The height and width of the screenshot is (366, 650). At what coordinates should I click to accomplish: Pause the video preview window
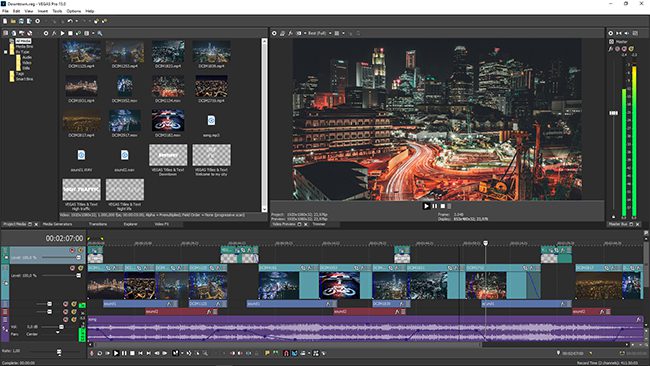click(434, 206)
